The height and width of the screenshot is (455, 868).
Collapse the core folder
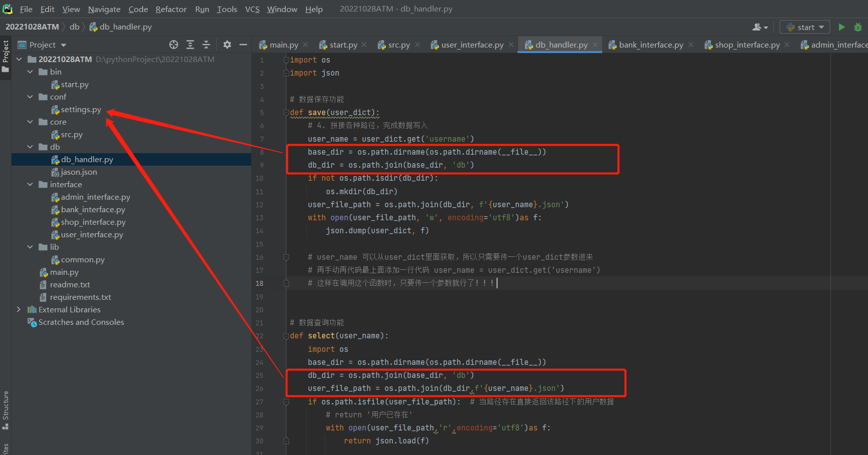coord(31,122)
